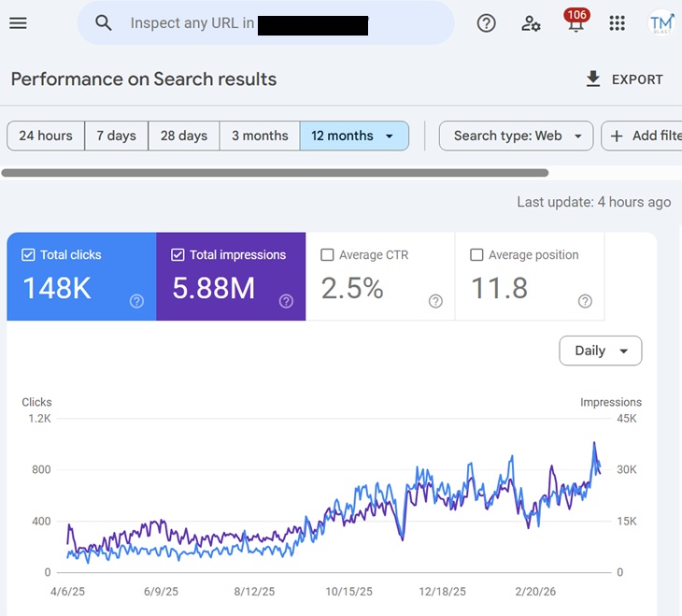Open the Help question mark icon
The width and height of the screenshot is (682, 616).
click(x=486, y=23)
